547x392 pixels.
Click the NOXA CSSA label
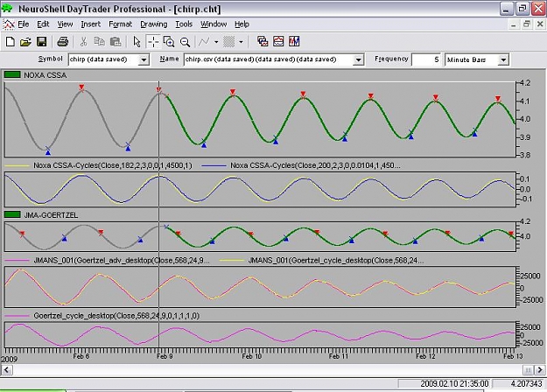tap(45, 75)
